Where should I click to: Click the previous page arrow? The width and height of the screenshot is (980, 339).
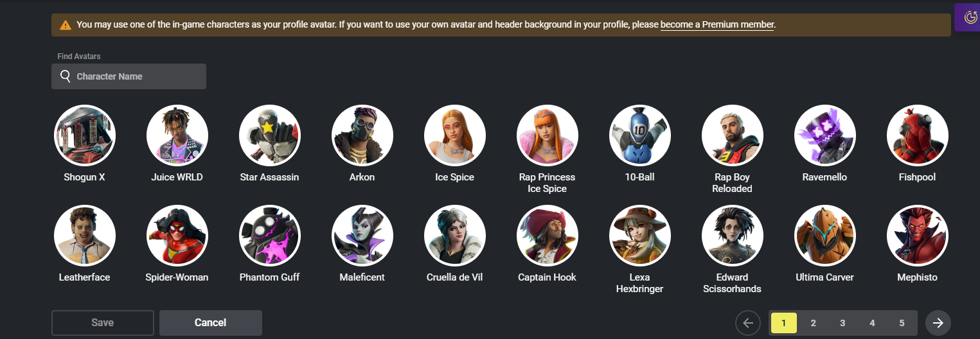tap(748, 323)
